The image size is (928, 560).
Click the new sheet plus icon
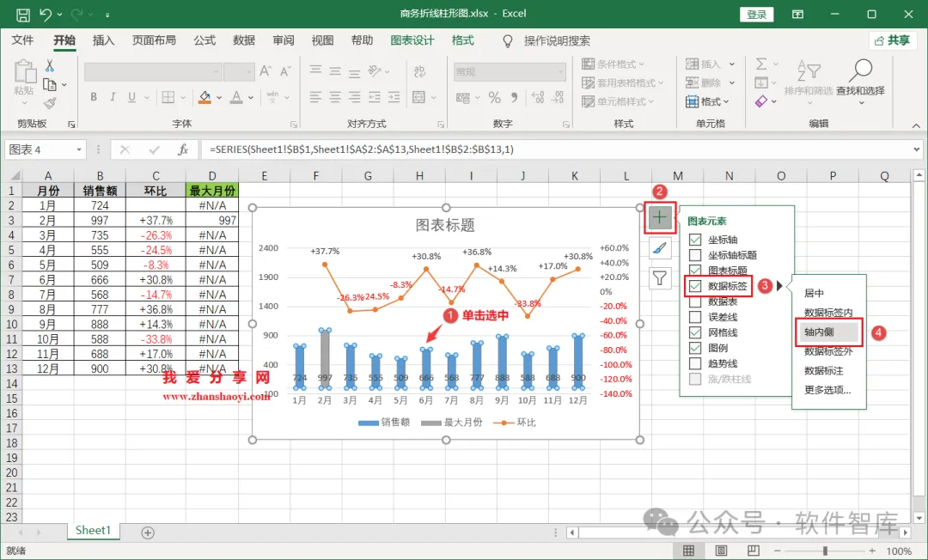(148, 533)
